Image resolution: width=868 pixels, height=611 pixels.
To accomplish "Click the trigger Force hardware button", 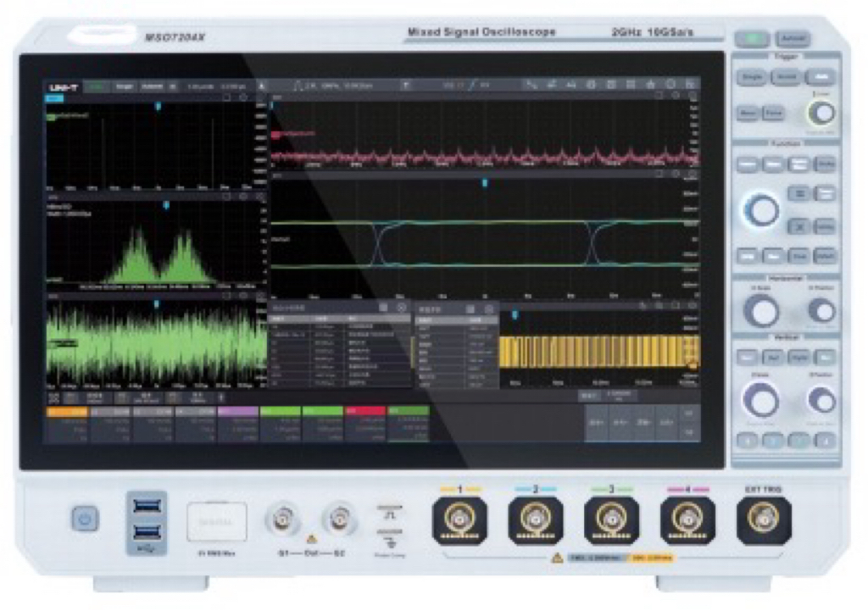I will point(773,112).
